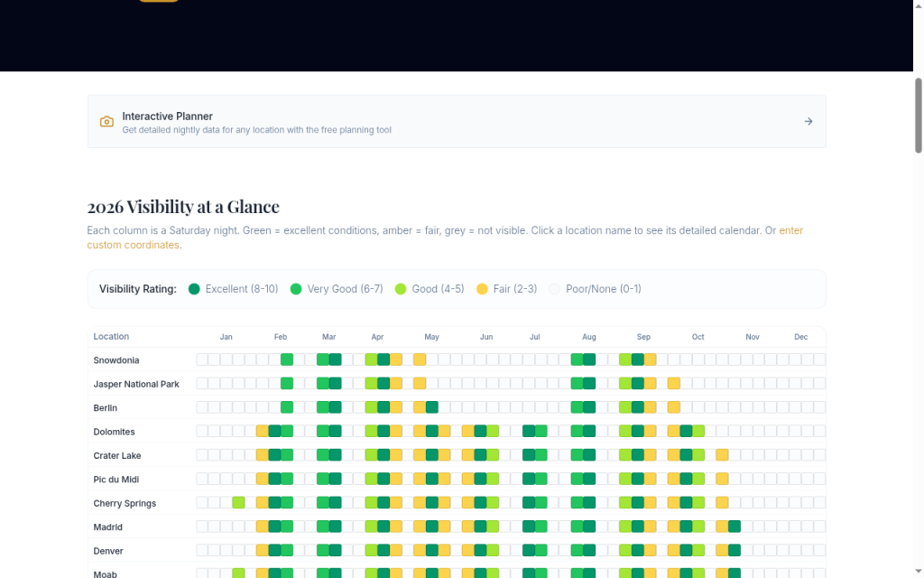Open the Interactive Planner title
The height and width of the screenshot is (578, 924).
click(x=167, y=117)
